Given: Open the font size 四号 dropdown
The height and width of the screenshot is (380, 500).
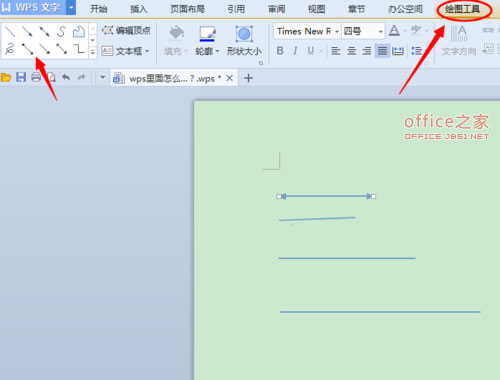Looking at the screenshot, I should pos(380,32).
